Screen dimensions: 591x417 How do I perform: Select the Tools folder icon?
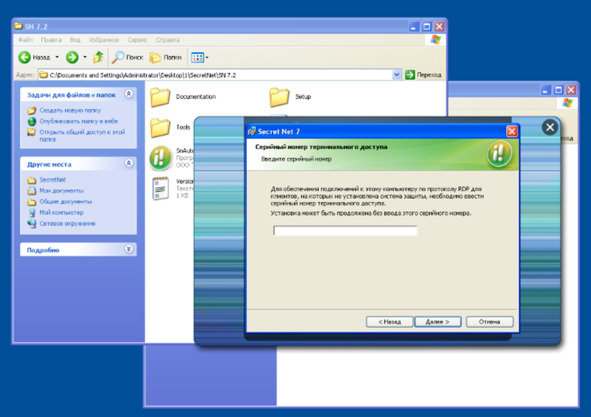[161, 127]
